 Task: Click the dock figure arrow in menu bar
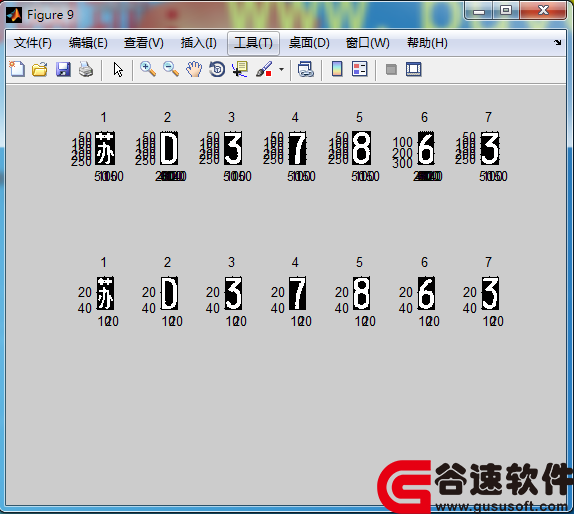pyautogui.click(x=558, y=42)
